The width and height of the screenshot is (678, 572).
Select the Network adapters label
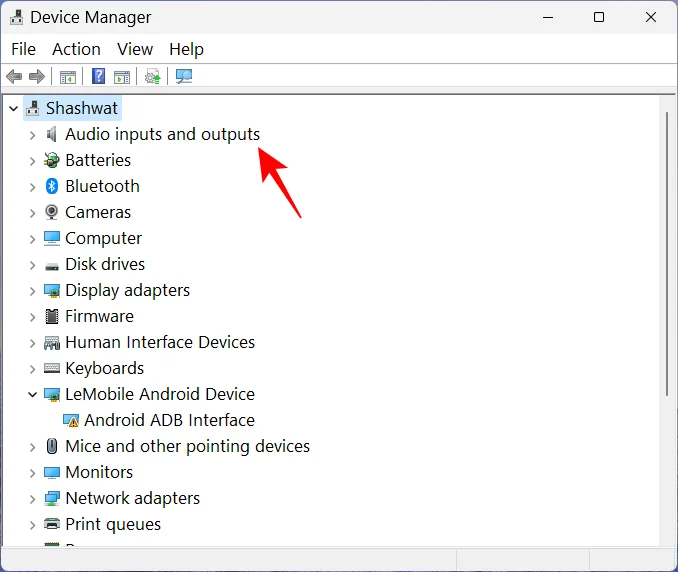click(x=133, y=499)
